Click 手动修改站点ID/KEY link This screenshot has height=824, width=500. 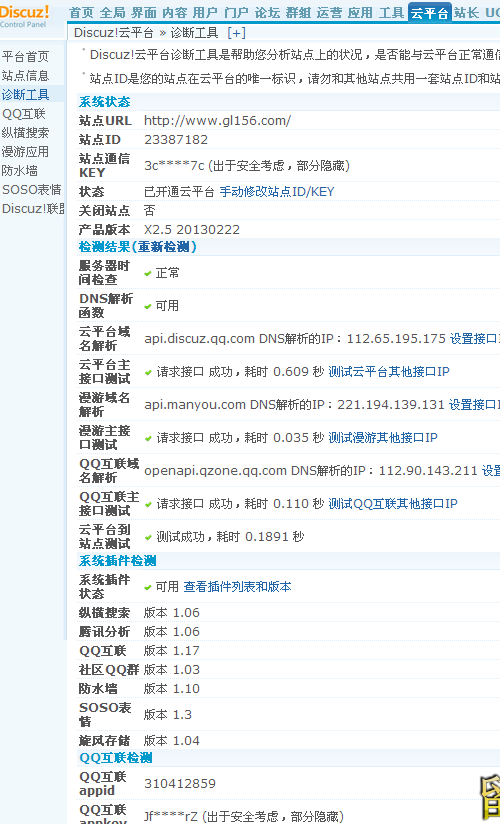coord(277,192)
